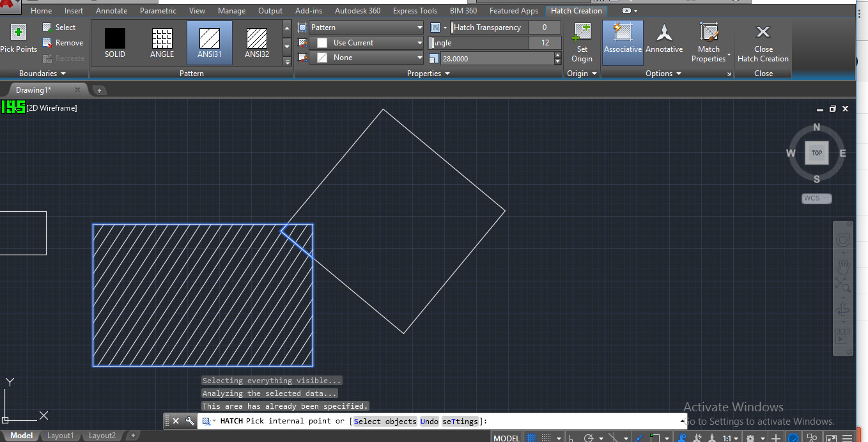The image size is (868, 442).
Task: Increase the hatch scale with the stepper arrow
Action: pyautogui.click(x=556, y=54)
